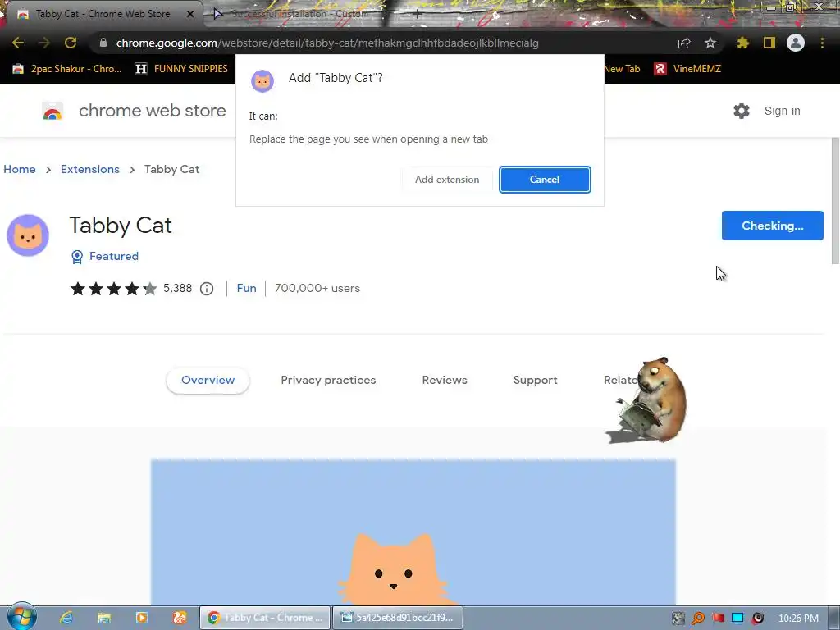Switch to the Reviews tab

(x=445, y=381)
